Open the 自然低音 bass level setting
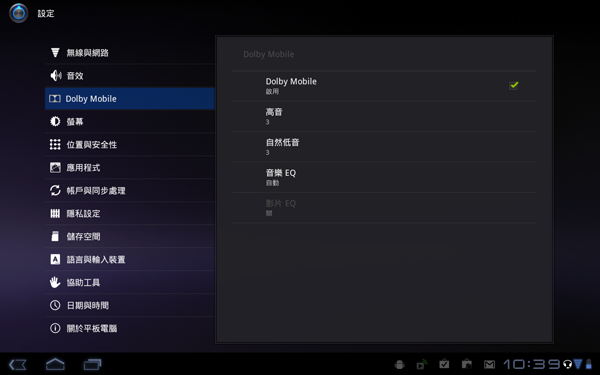Viewport: 600px width, 375px height. point(384,147)
